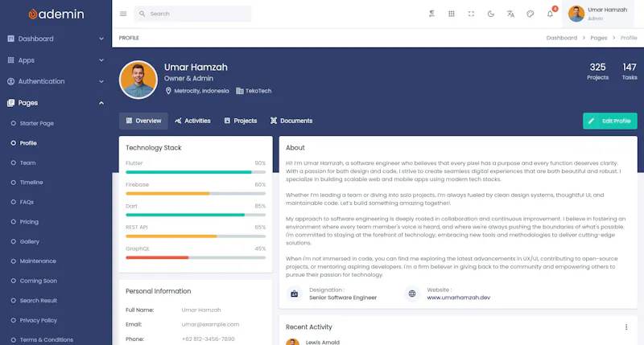Open Timeline page in sidebar
This screenshot has width=644, height=345.
tap(31, 183)
